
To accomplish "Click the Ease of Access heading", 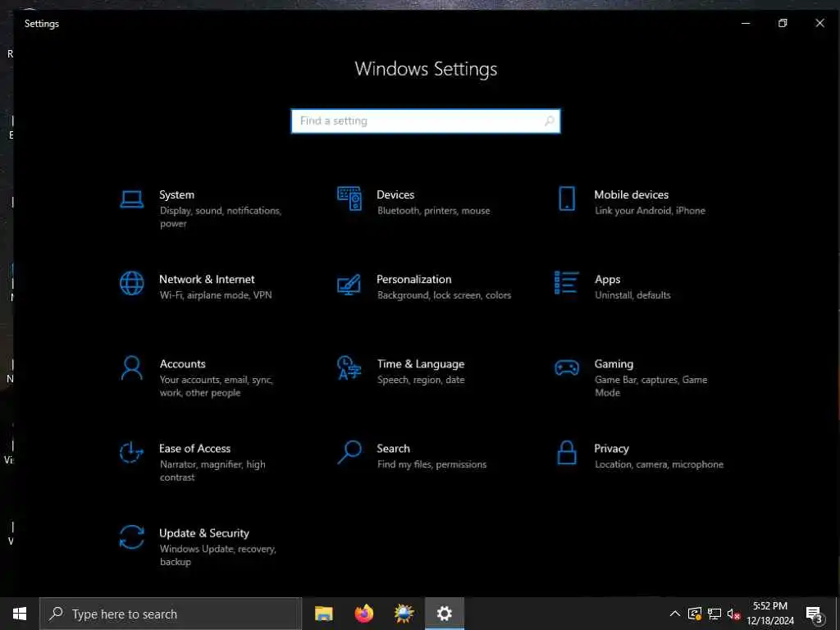I will click(x=195, y=449).
